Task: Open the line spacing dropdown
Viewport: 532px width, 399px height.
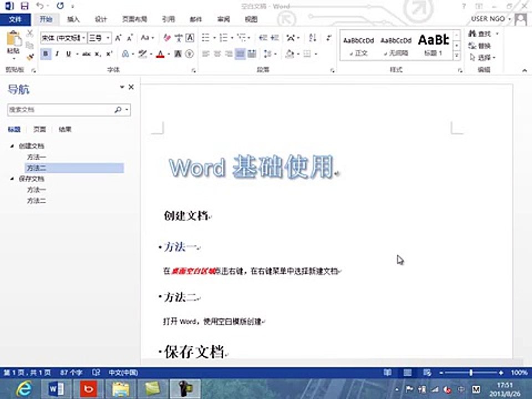Action: [x=270, y=54]
